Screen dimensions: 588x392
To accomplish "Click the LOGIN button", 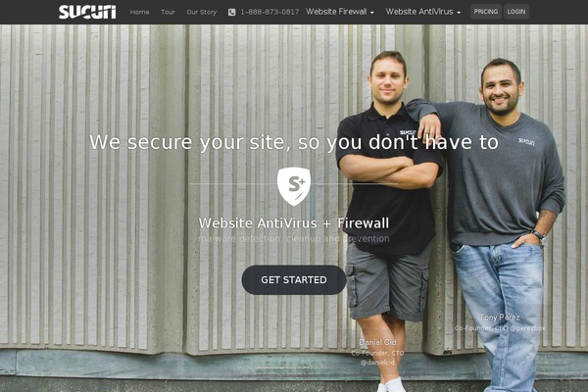I will pyautogui.click(x=516, y=12).
